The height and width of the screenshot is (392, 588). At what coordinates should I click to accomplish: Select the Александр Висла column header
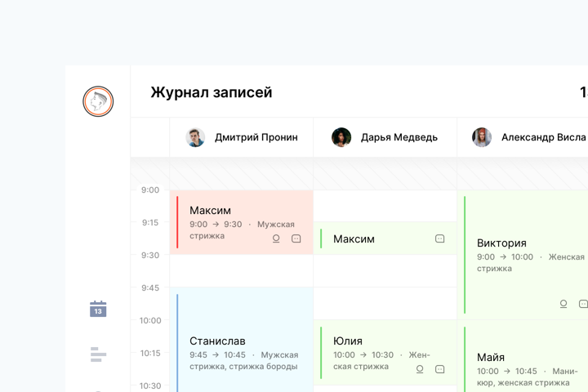coord(523,137)
